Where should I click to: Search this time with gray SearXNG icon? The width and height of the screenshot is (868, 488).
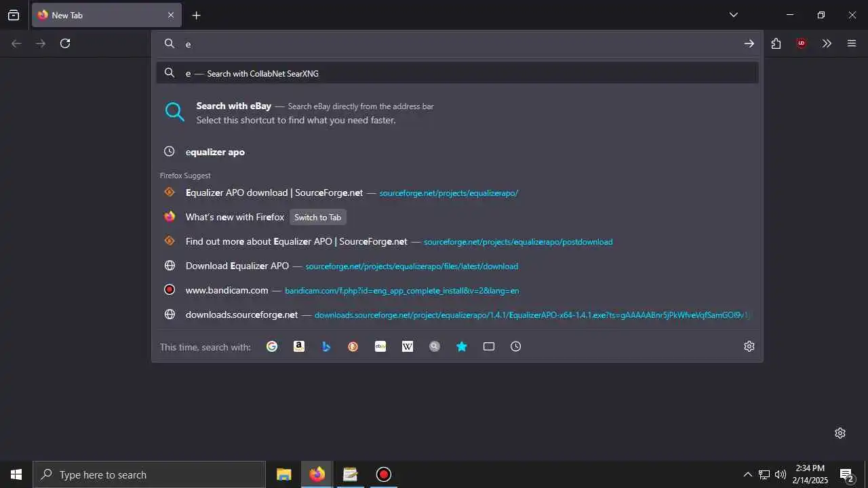[435, 346]
